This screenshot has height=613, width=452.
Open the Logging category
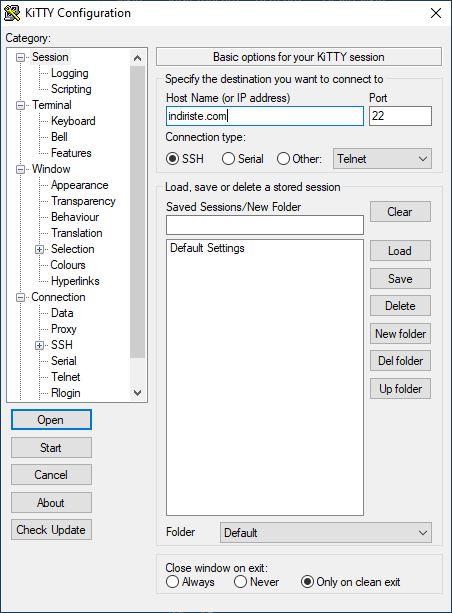(70, 73)
